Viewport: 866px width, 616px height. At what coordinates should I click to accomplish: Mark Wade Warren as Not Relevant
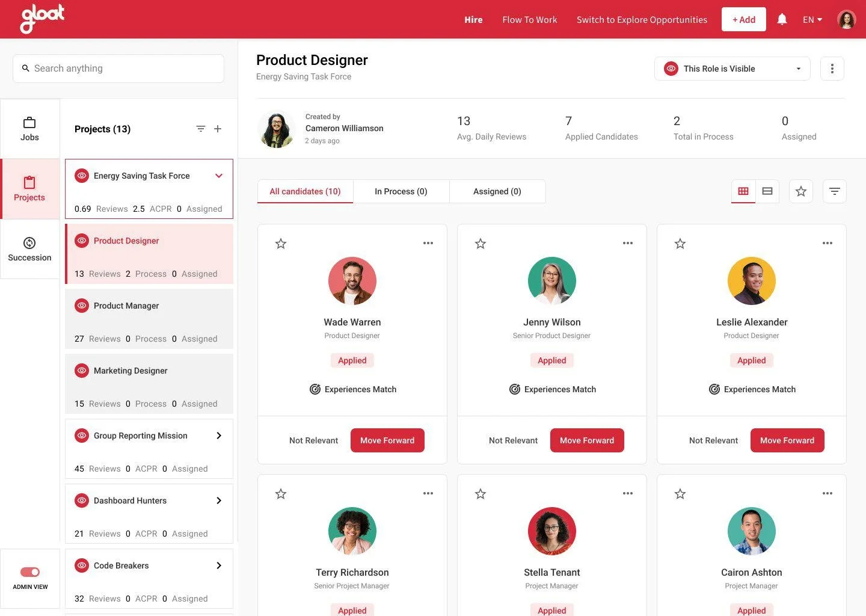[313, 440]
